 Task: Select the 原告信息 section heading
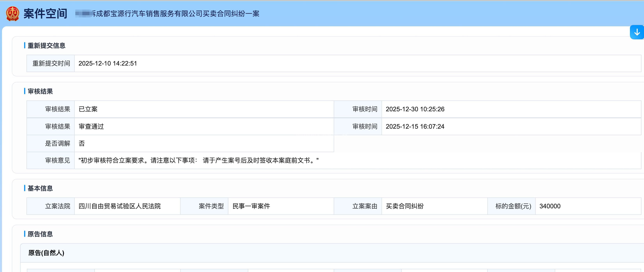pos(40,234)
